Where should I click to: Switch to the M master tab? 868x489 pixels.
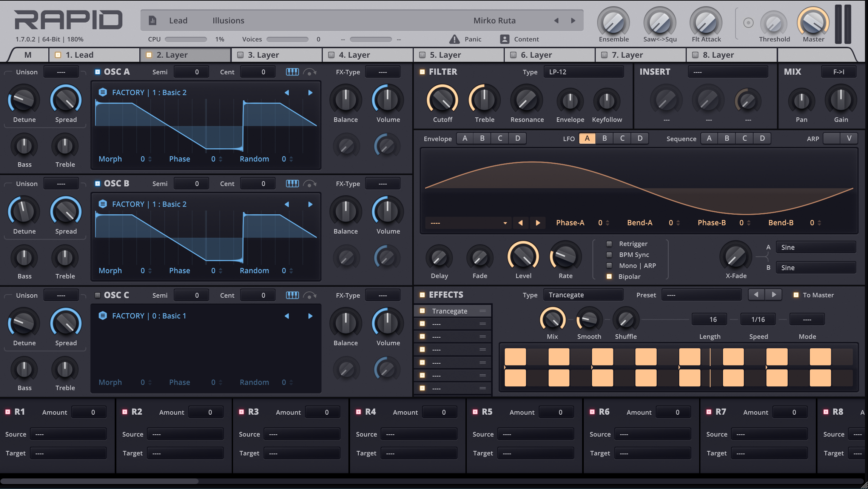pyautogui.click(x=28, y=55)
